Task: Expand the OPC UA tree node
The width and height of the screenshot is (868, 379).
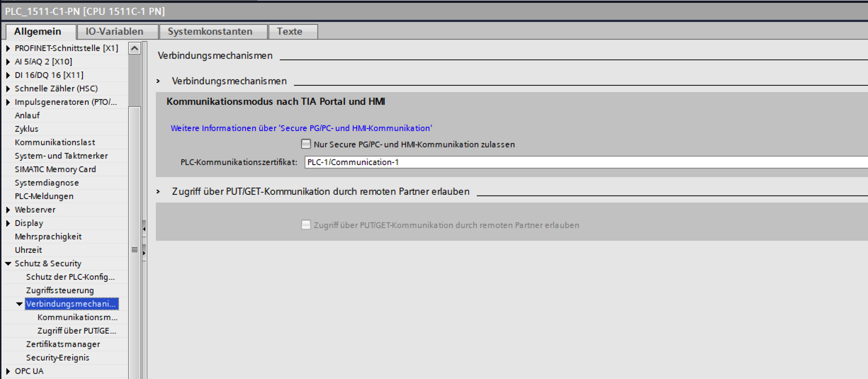Action: 9,371
